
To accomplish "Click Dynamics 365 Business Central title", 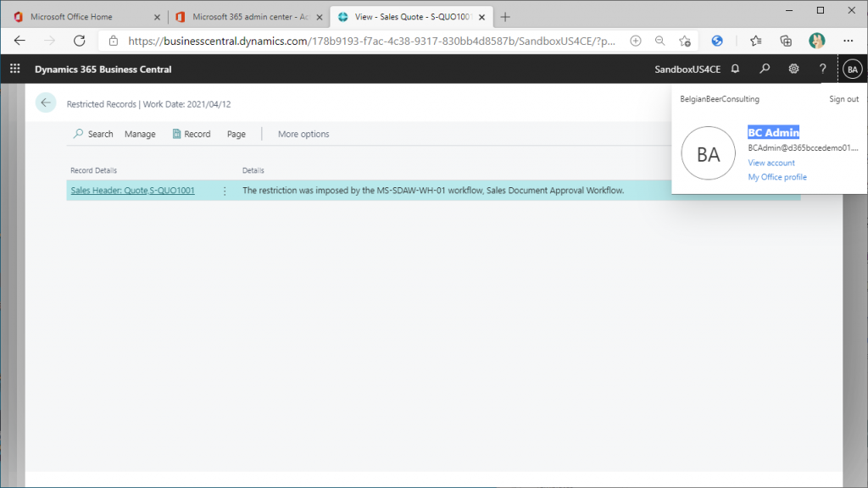I will point(103,69).
